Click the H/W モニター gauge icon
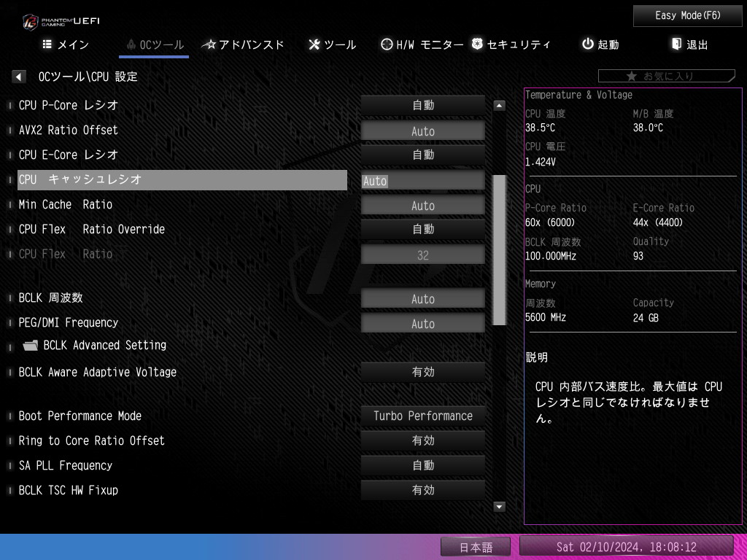Viewport: 747px width, 560px height. 387,44
